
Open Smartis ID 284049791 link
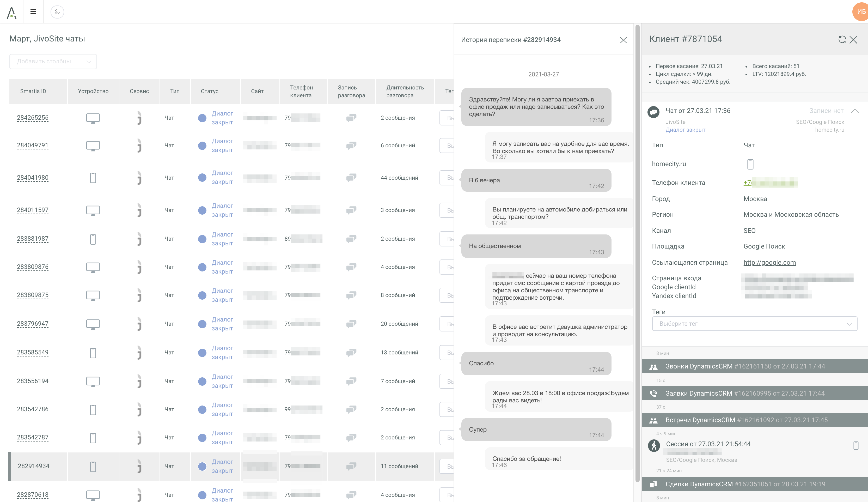coord(33,146)
